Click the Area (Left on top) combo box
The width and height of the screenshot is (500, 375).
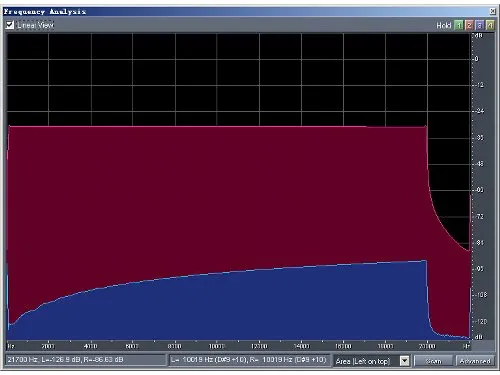pyautogui.click(x=371, y=361)
